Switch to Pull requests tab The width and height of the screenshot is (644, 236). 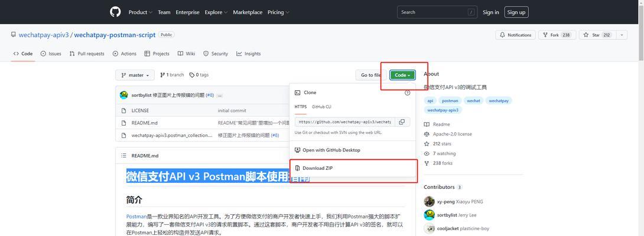click(87, 54)
